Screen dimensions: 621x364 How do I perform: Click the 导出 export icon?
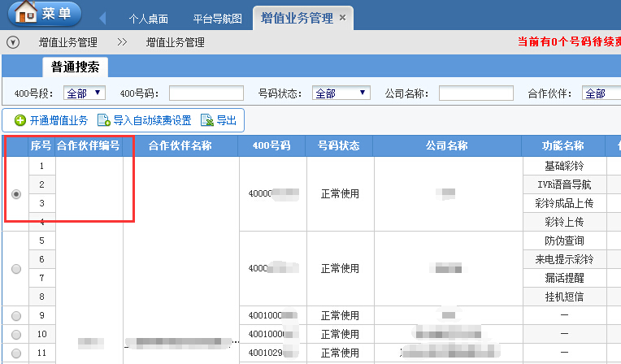[x=206, y=120]
